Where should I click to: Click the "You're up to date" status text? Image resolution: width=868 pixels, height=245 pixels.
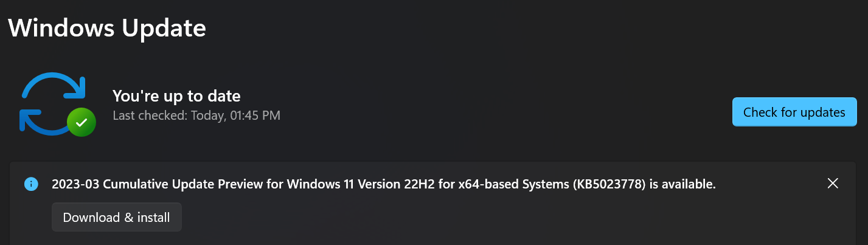click(x=176, y=95)
